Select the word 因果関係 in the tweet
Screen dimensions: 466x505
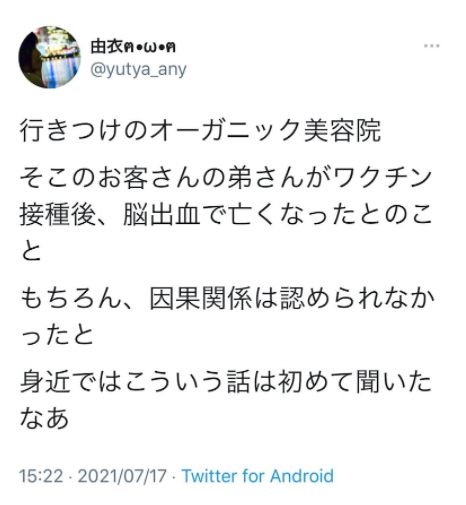pos(201,298)
